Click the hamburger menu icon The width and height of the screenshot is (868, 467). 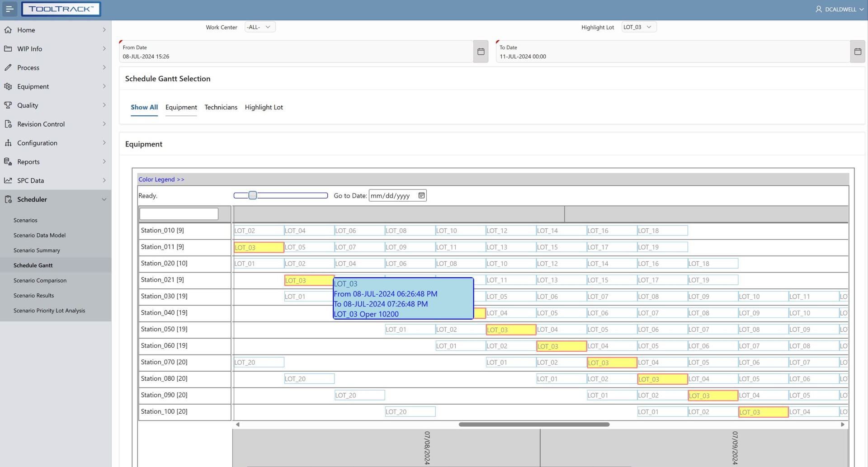point(9,9)
